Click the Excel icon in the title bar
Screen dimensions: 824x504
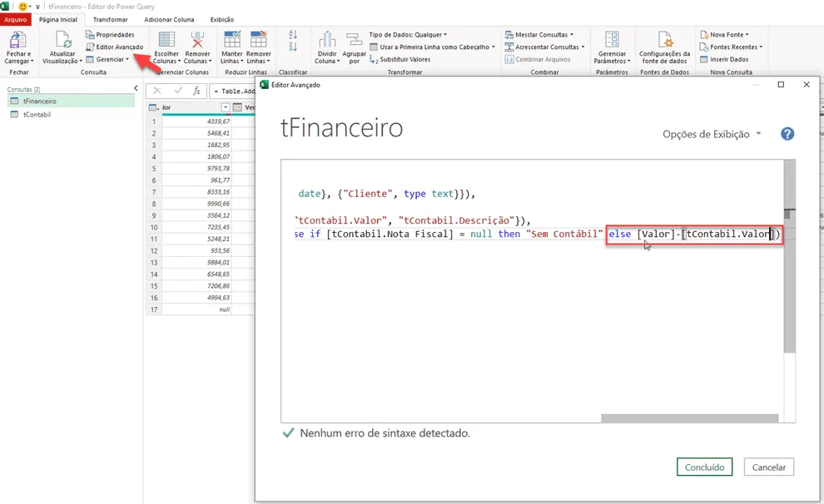[4, 7]
